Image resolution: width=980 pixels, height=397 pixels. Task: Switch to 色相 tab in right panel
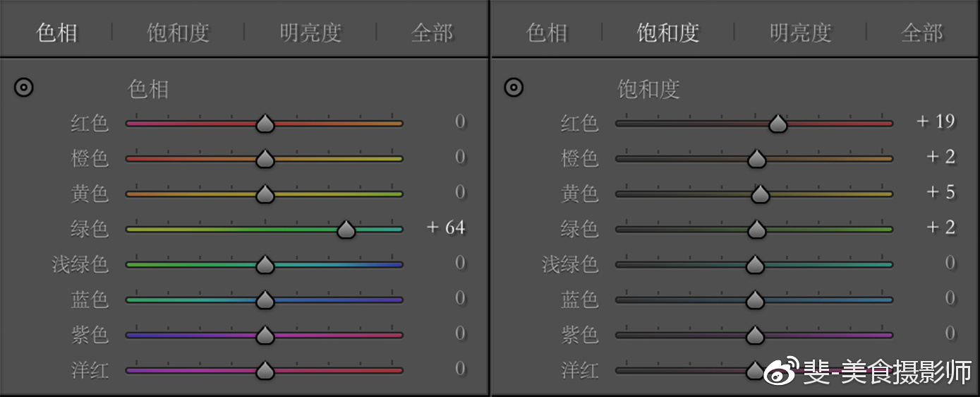547,32
